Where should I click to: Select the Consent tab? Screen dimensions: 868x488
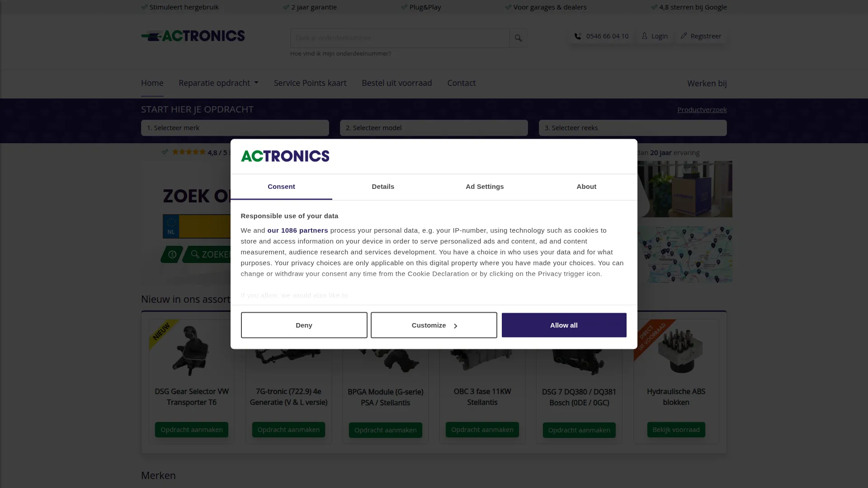point(281,187)
